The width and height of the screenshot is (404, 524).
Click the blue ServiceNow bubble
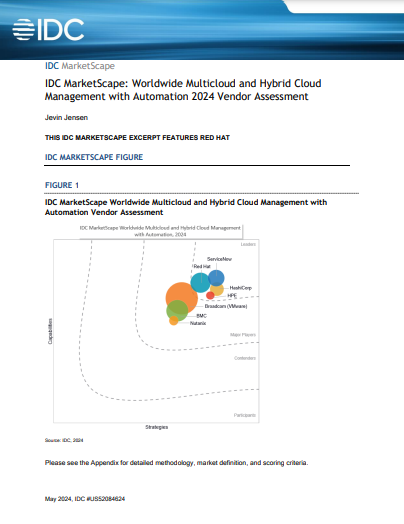(x=216, y=278)
